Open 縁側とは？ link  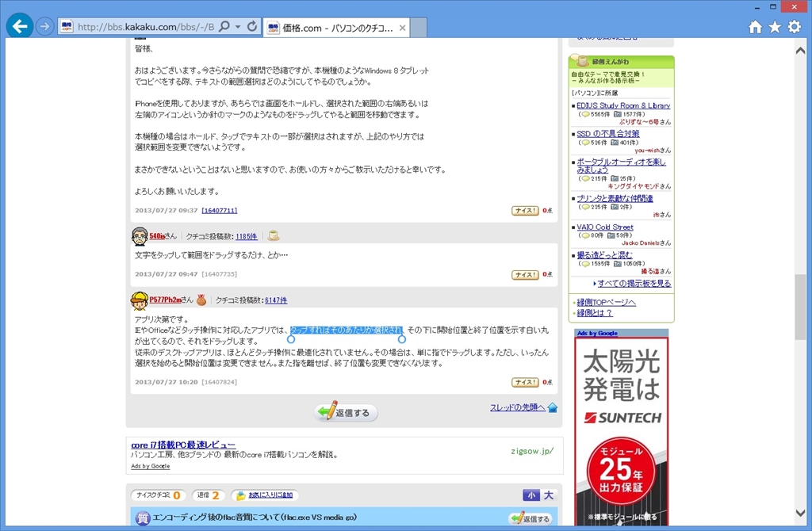click(595, 314)
